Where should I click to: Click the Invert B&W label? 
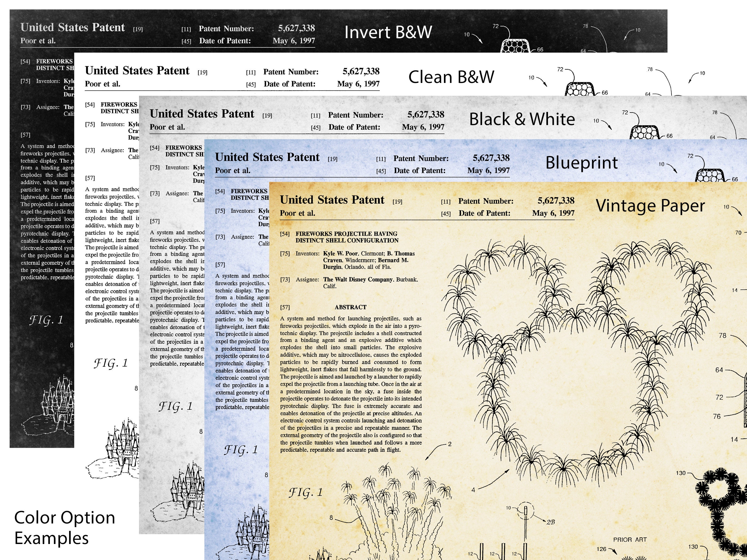click(388, 33)
